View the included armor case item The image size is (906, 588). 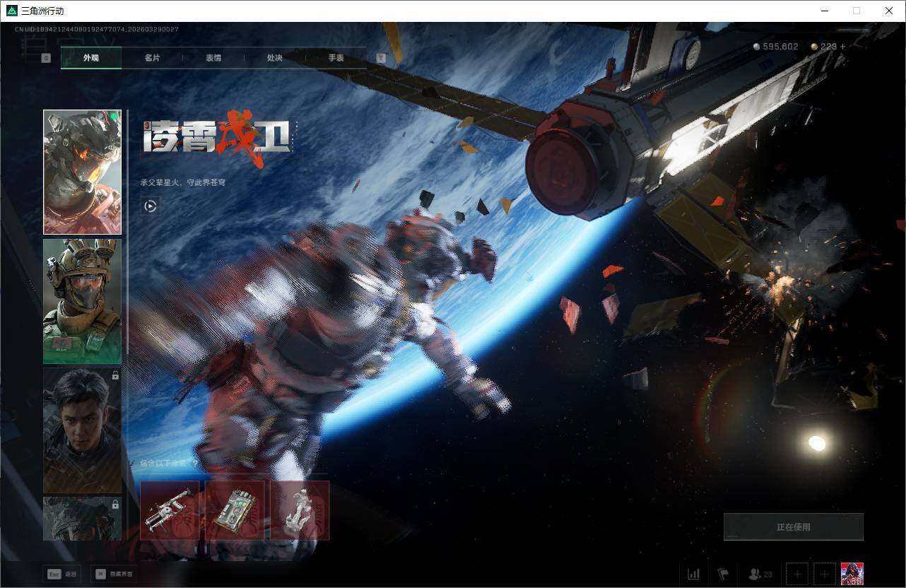pyautogui.click(x=235, y=510)
